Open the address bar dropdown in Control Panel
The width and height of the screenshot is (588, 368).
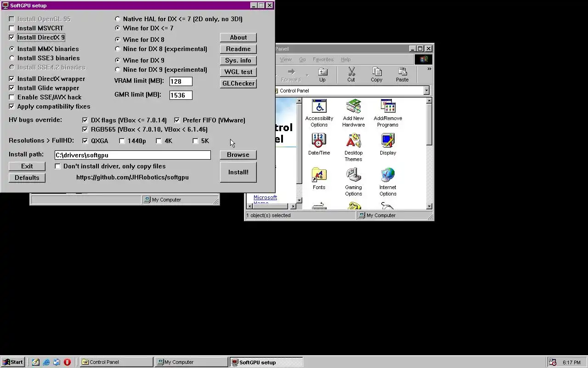pyautogui.click(x=426, y=91)
